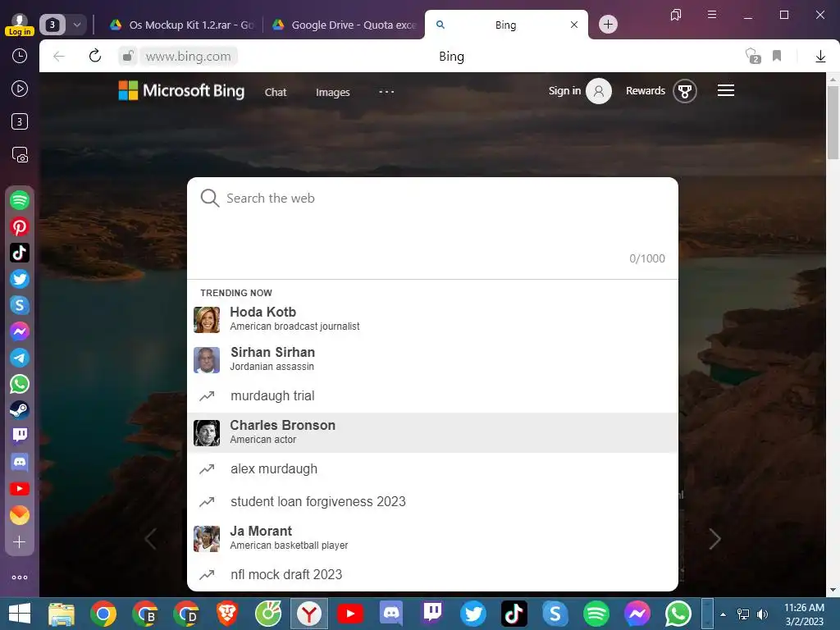The height and width of the screenshot is (630, 840).
Task: Open the Rewards trophy icon
Action: (x=685, y=91)
